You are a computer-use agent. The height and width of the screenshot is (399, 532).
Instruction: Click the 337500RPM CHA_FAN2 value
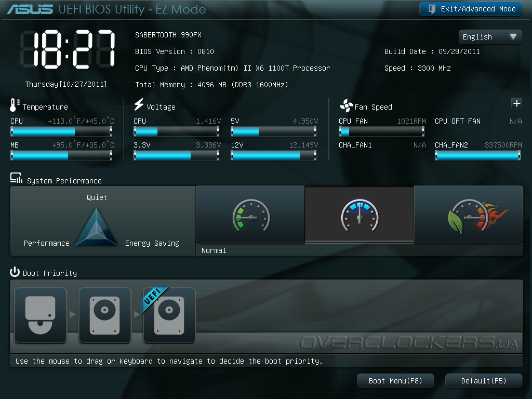pos(503,145)
